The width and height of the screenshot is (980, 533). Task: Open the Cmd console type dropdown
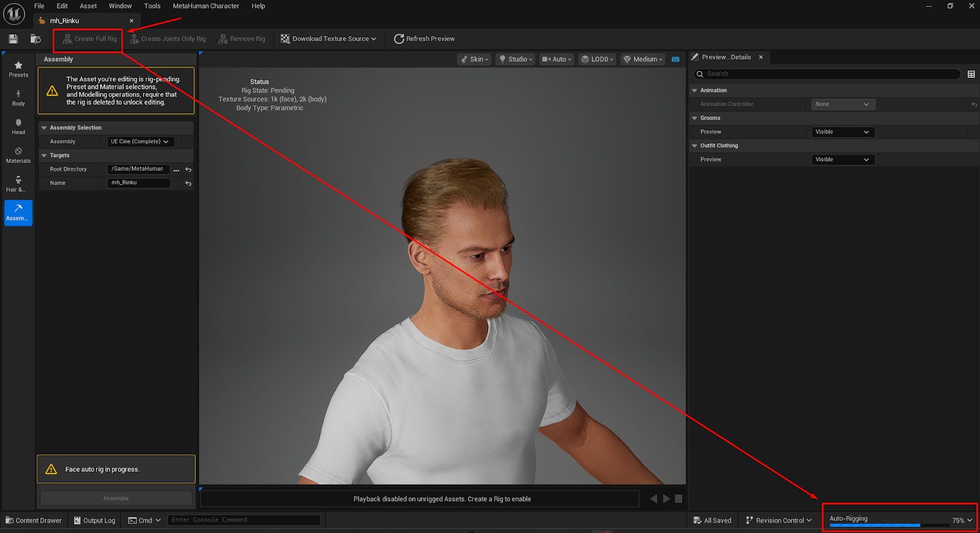(x=145, y=520)
